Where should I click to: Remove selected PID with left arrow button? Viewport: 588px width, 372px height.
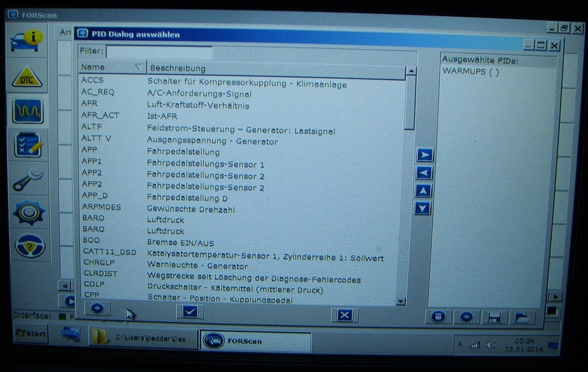[x=424, y=172]
